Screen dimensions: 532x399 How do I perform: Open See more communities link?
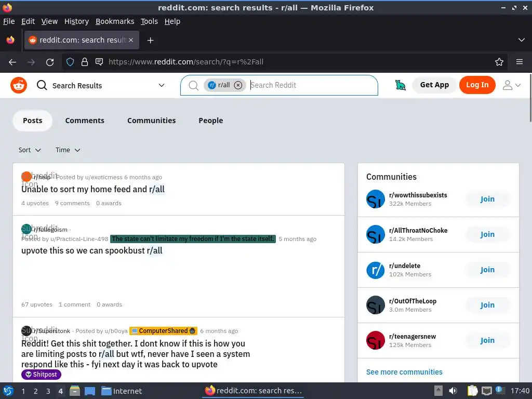click(x=404, y=372)
